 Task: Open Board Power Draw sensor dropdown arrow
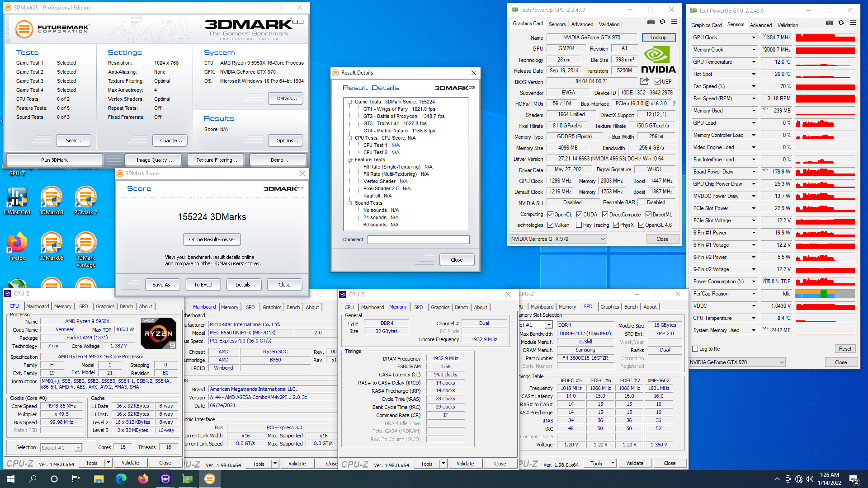click(x=754, y=172)
